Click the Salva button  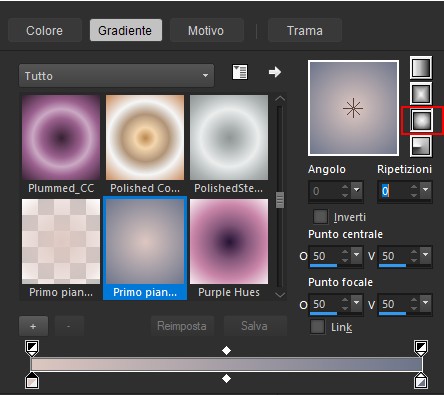[x=255, y=326]
